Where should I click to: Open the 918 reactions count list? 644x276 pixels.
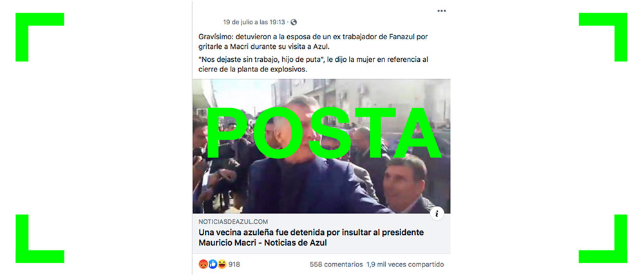(x=234, y=264)
